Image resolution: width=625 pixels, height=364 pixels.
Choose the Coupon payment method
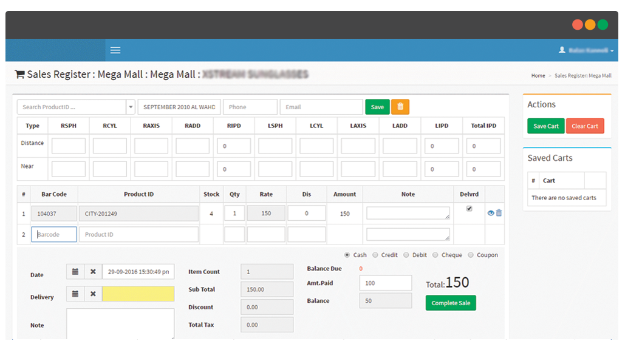(x=471, y=255)
